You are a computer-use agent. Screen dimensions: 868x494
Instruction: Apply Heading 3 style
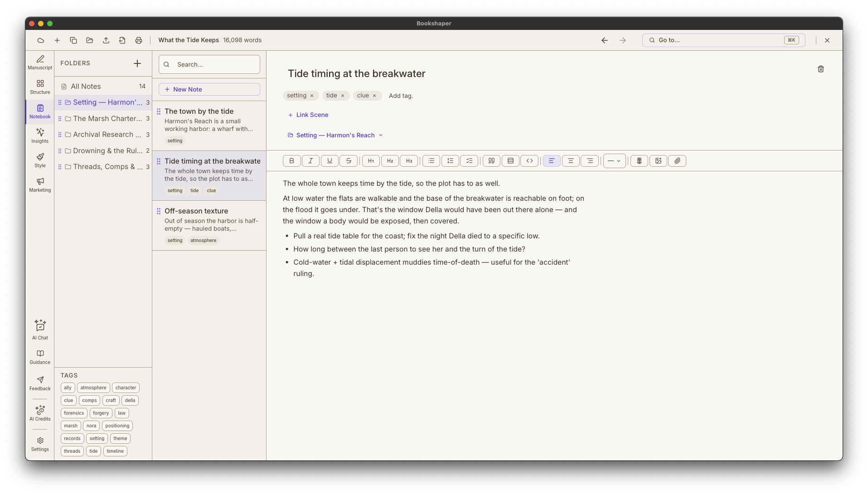point(409,161)
